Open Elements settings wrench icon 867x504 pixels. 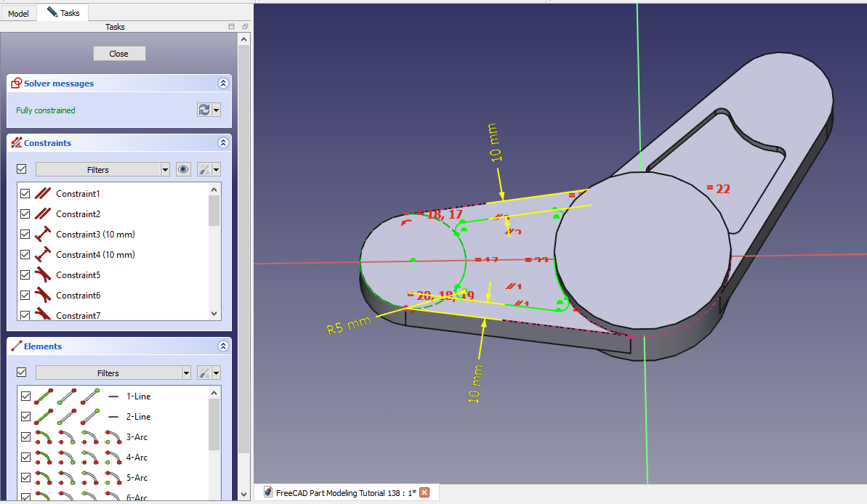205,373
